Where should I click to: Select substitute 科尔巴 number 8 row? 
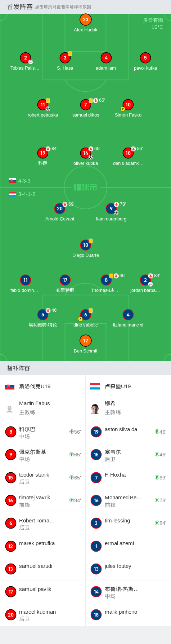(x=42, y=432)
